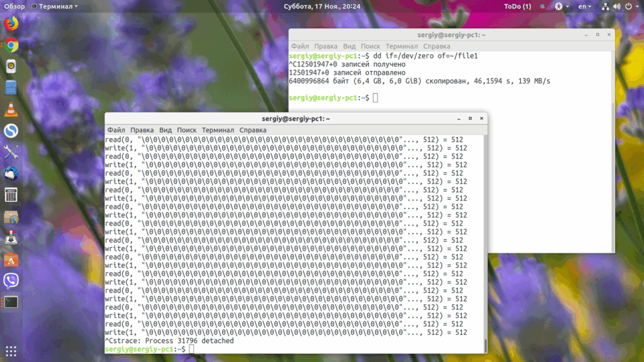Open Поиск menu in front terminal
Image resolution: width=644 pixels, height=362 pixels.
pos(186,130)
